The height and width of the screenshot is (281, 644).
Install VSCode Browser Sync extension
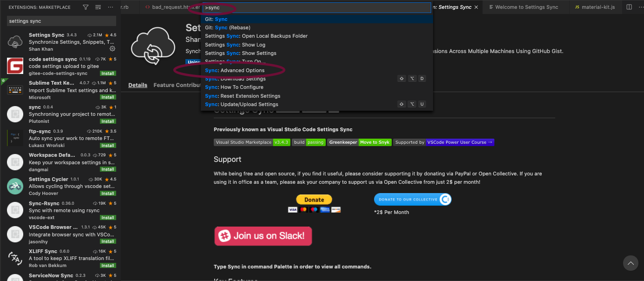tap(108, 241)
